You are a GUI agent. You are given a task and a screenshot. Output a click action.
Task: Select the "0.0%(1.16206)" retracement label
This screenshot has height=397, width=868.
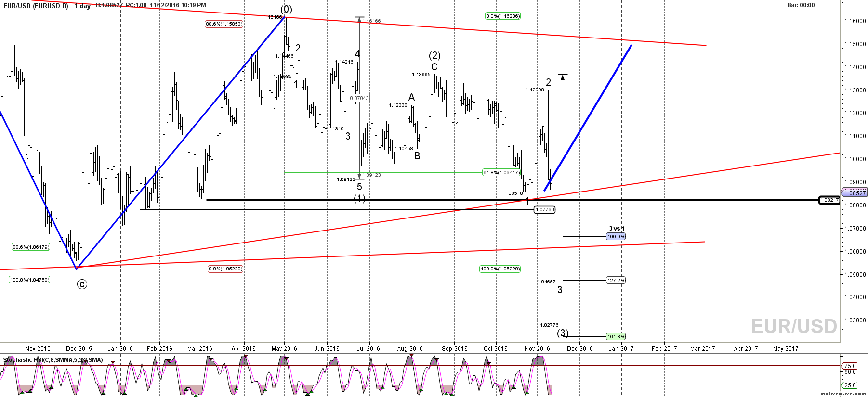[503, 16]
